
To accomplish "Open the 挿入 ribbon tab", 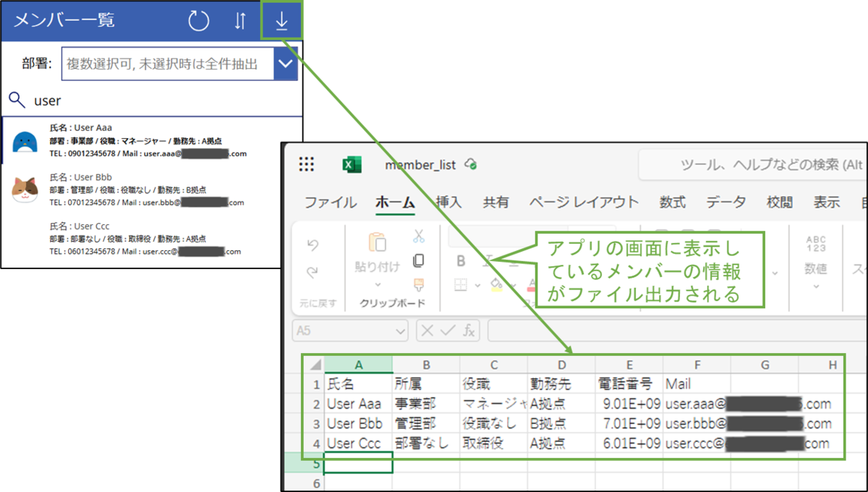I will coord(449,203).
